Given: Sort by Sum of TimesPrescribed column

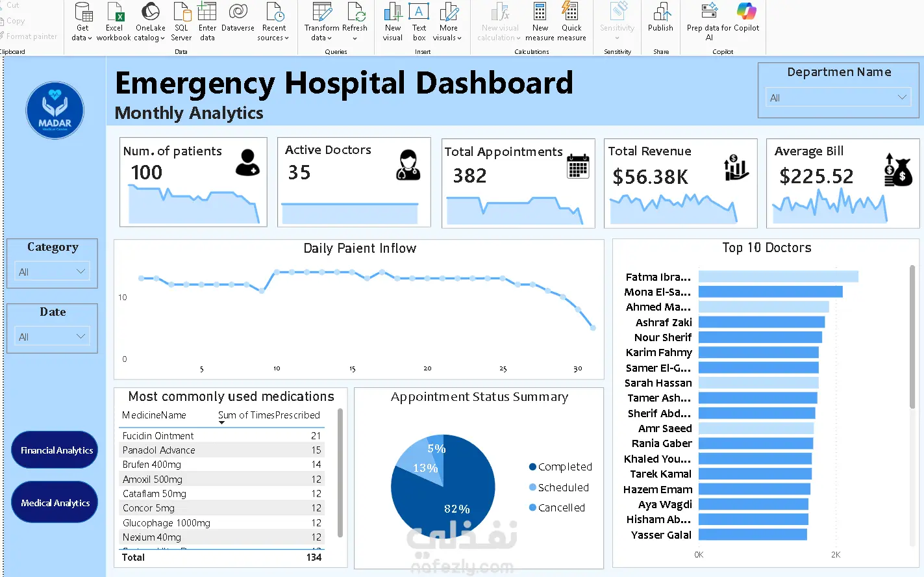Looking at the screenshot, I should pos(269,415).
